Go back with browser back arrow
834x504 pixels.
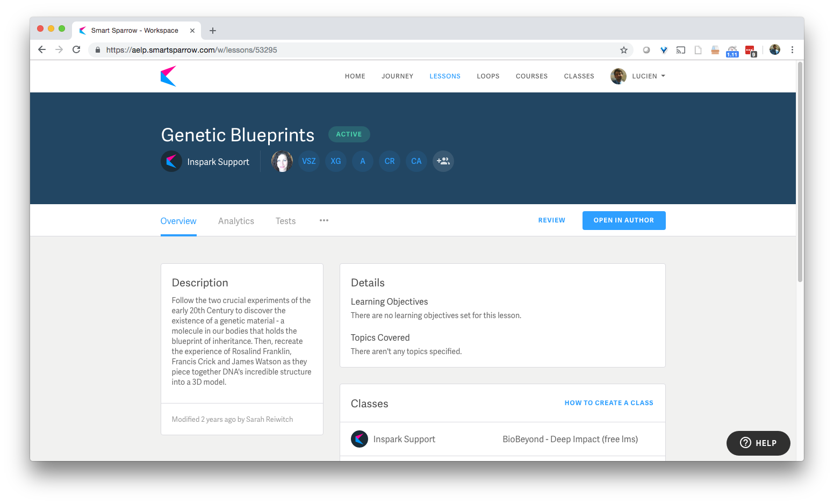coord(42,49)
